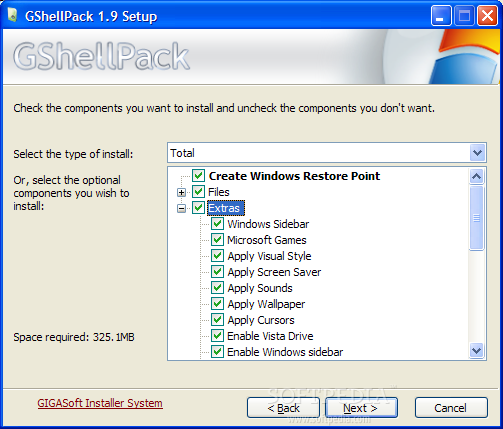
Task: Minimize the GShellPack Setup window
Action: tap(441, 15)
